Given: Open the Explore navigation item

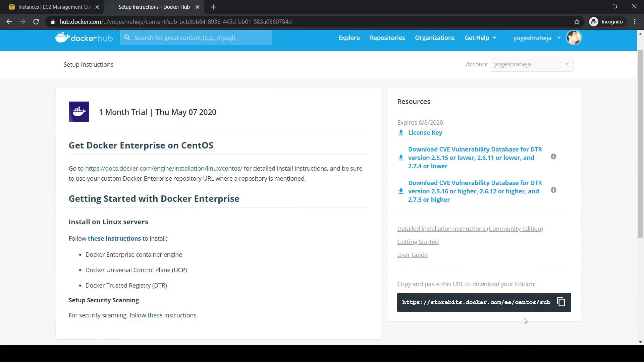Looking at the screenshot, I should (x=349, y=38).
